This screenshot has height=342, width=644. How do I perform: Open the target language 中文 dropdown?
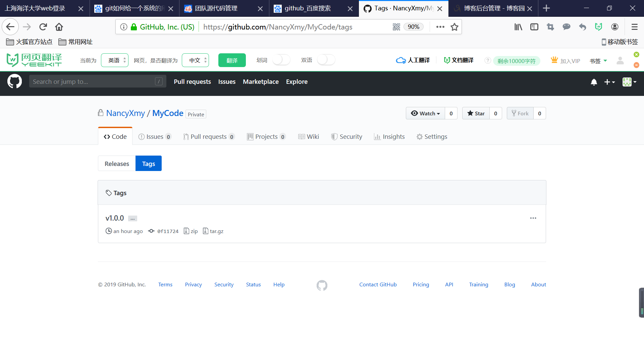point(196,60)
